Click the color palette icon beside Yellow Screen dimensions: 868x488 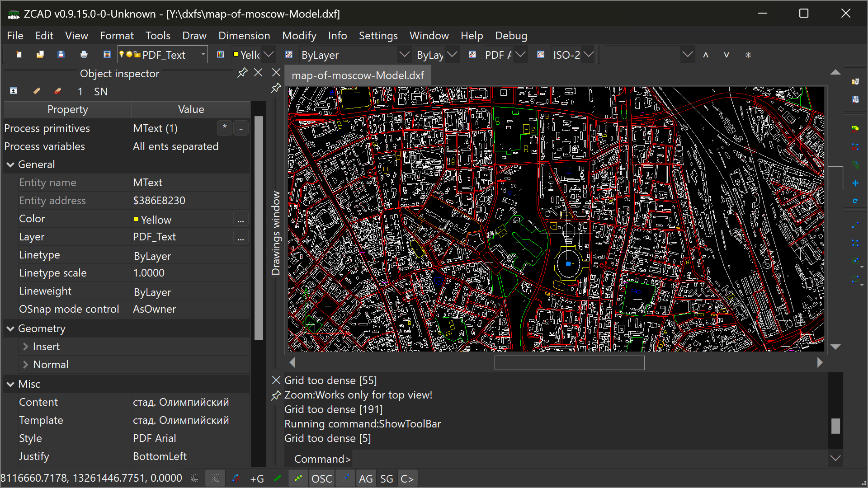click(x=221, y=55)
